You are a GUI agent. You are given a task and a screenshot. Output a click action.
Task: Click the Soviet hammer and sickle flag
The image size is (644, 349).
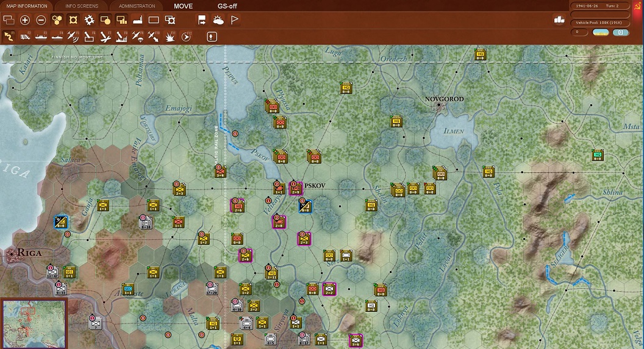tap(638, 6)
